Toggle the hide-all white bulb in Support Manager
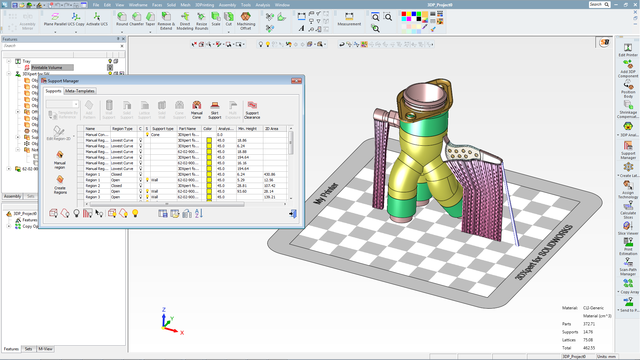640x360 pixels. (76, 213)
